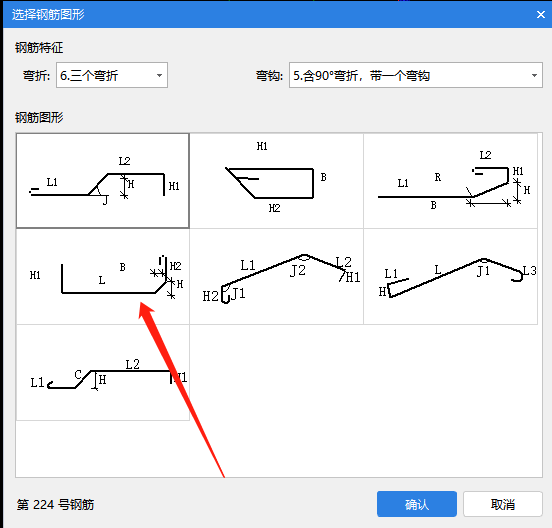Image resolution: width=552 pixels, height=528 pixels.
Task: Select the hooked rebar shape with L1, C, L2
Action: pos(103,373)
